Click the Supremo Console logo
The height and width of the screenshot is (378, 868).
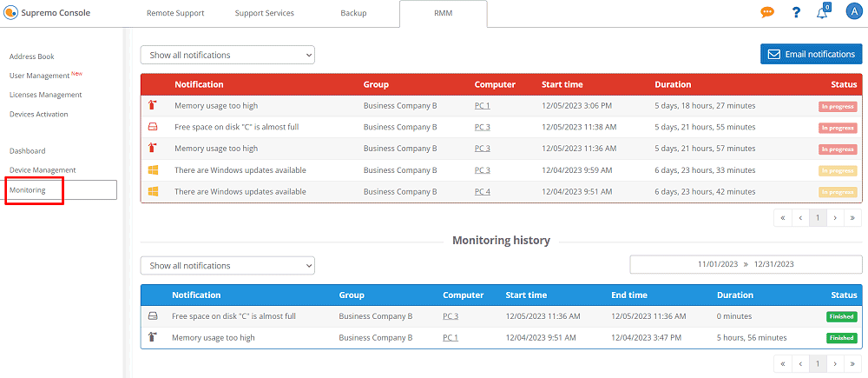(48, 13)
